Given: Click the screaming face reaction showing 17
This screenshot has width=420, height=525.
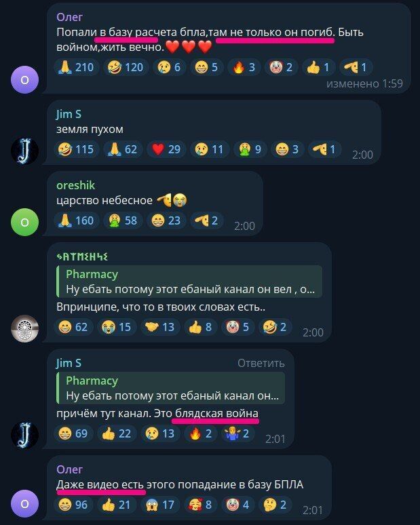Looking at the screenshot, I should pos(159,505).
